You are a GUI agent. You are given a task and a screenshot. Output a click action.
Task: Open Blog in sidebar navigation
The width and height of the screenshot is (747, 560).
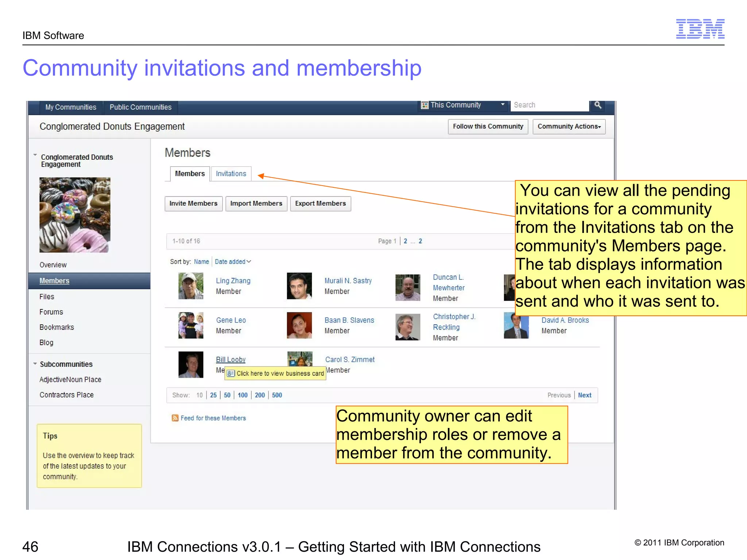[x=46, y=343]
